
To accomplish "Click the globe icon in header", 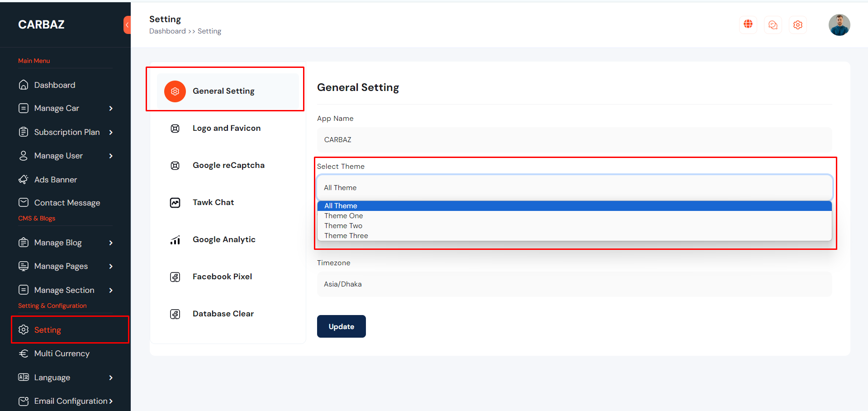I will click(x=748, y=24).
